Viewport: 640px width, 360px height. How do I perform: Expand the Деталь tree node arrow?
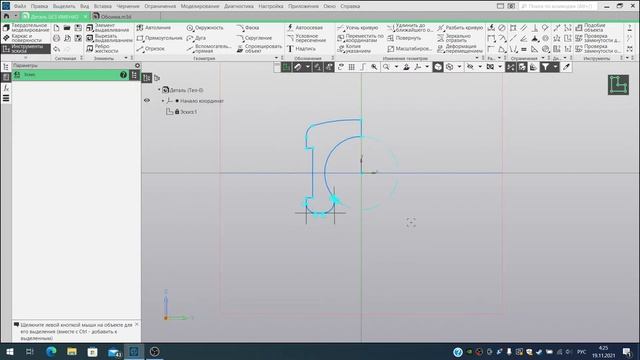tap(159, 89)
